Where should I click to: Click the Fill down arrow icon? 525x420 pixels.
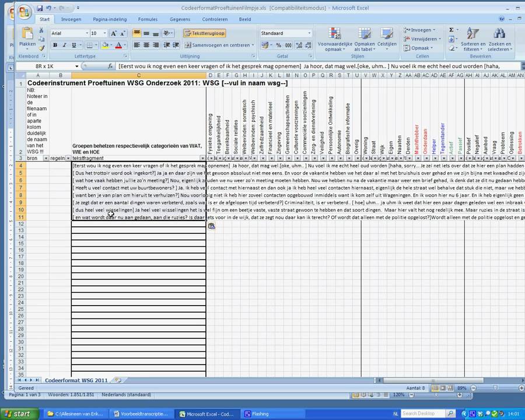[x=452, y=39]
